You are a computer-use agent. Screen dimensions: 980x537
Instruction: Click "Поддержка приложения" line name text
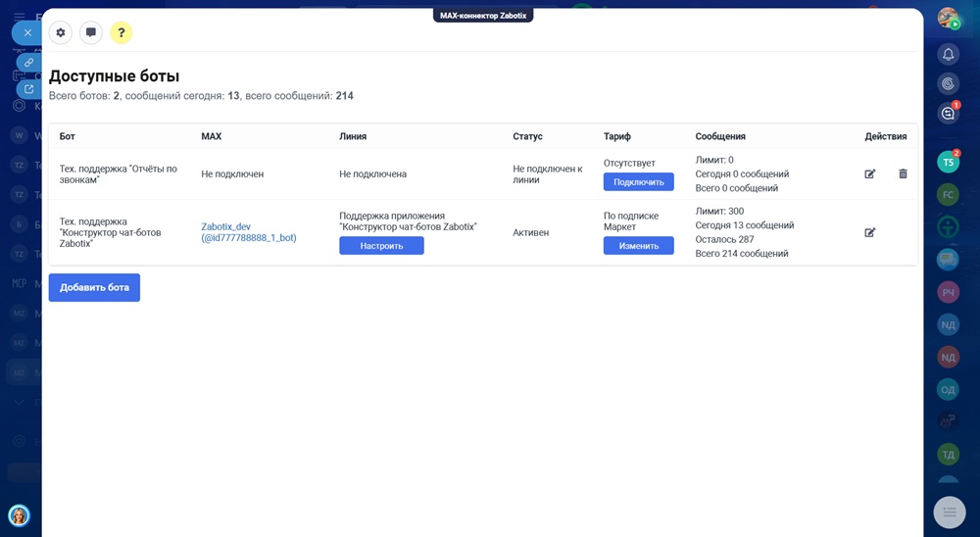(408, 221)
